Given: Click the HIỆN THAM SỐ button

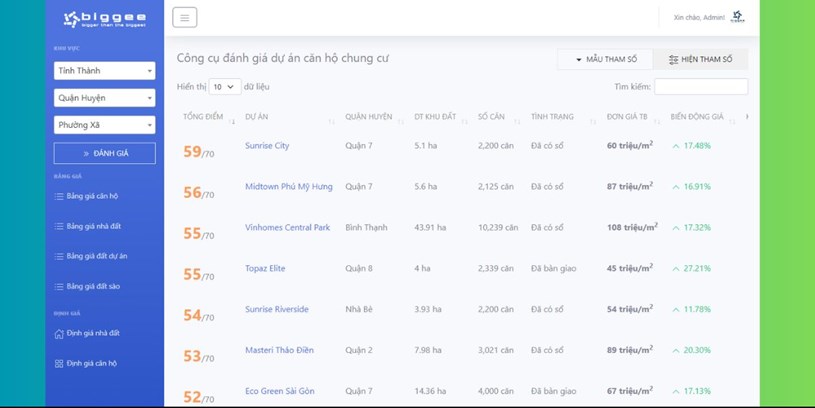Looking at the screenshot, I should click(701, 59).
